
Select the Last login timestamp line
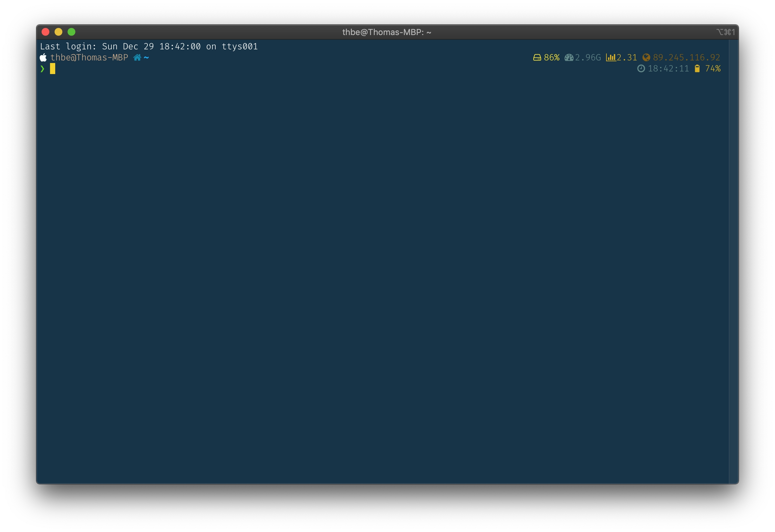[x=148, y=46]
